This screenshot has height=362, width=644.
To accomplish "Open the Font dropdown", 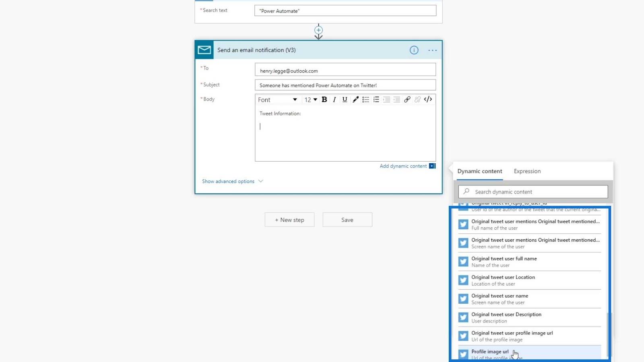I will pyautogui.click(x=277, y=100).
